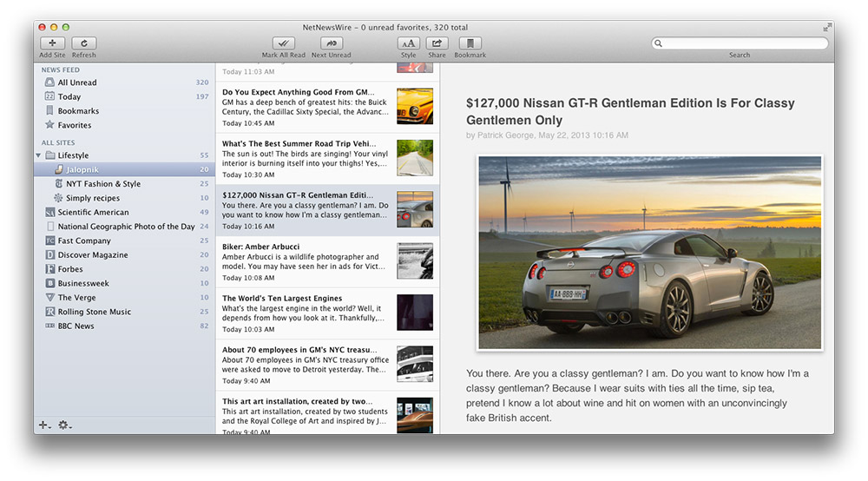Image resolution: width=868 pixels, height=481 pixels.
Task: Click the sidebar add plus menu
Action: click(44, 425)
